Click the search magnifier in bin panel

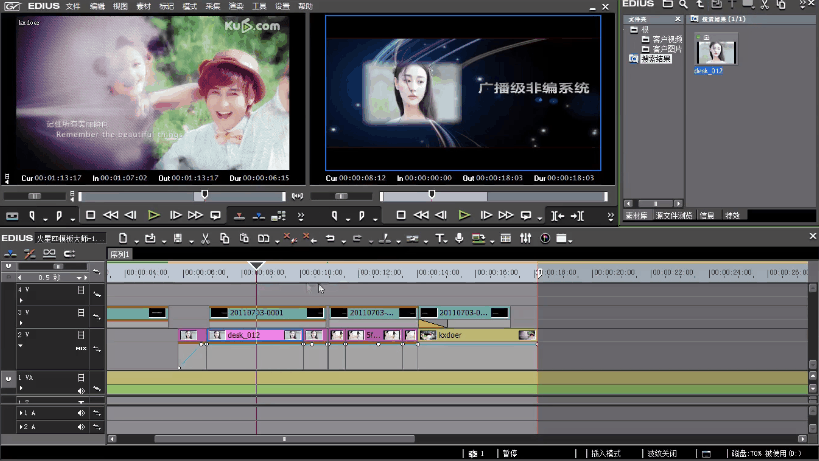(684, 4)
